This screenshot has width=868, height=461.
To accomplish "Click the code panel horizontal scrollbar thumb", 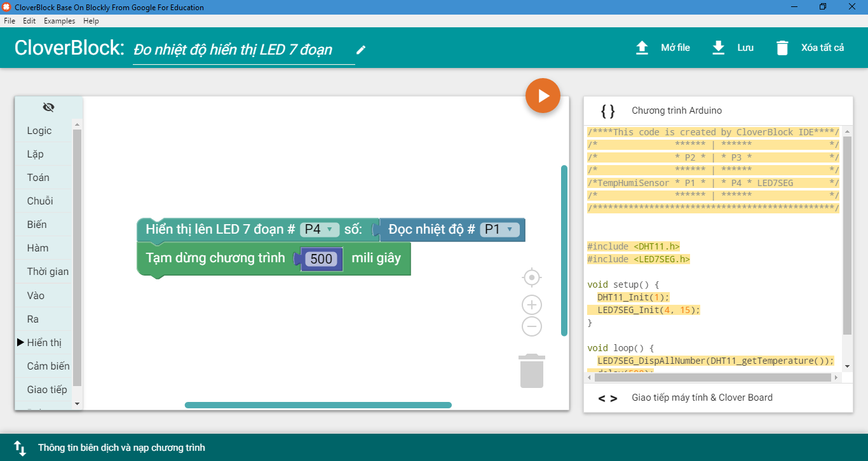I will click(713, 377).
